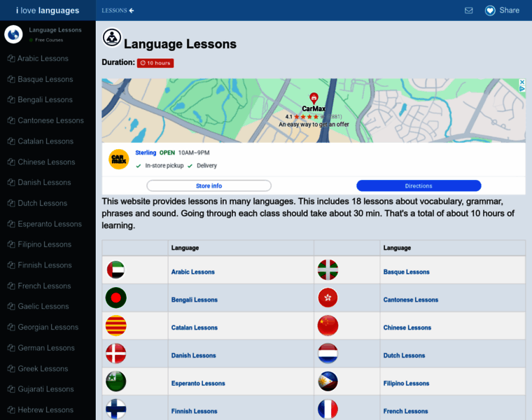
Task: Click icon next to Arabic Lessons in sidebar
Action: pos(11,58)
